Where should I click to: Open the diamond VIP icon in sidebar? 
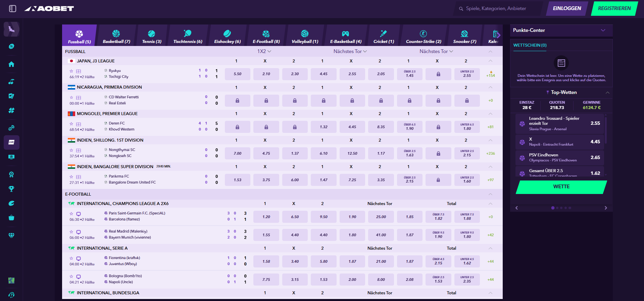pyautogui.click(x=11, y=235)
